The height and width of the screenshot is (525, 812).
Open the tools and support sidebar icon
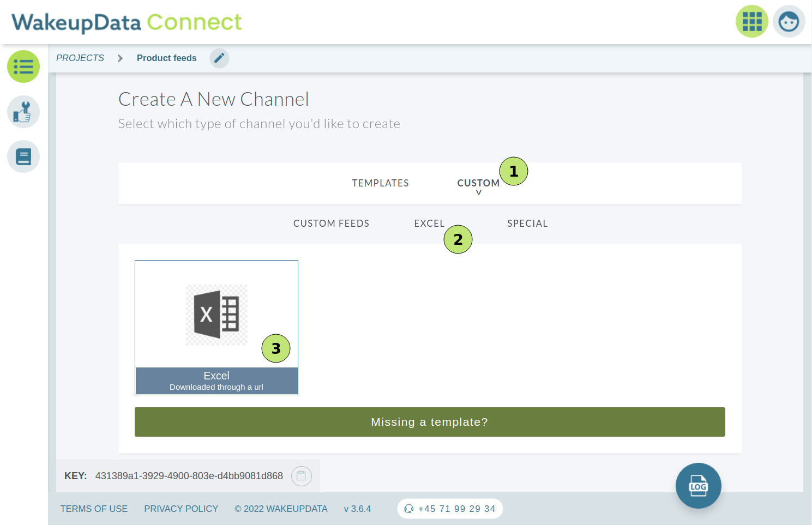(23, 112)
